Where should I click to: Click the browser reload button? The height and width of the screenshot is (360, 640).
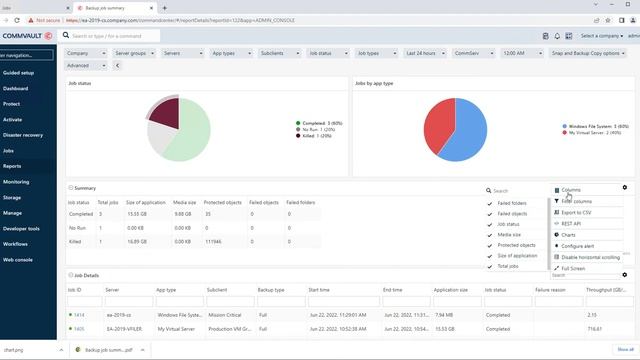tap(17, 20)
